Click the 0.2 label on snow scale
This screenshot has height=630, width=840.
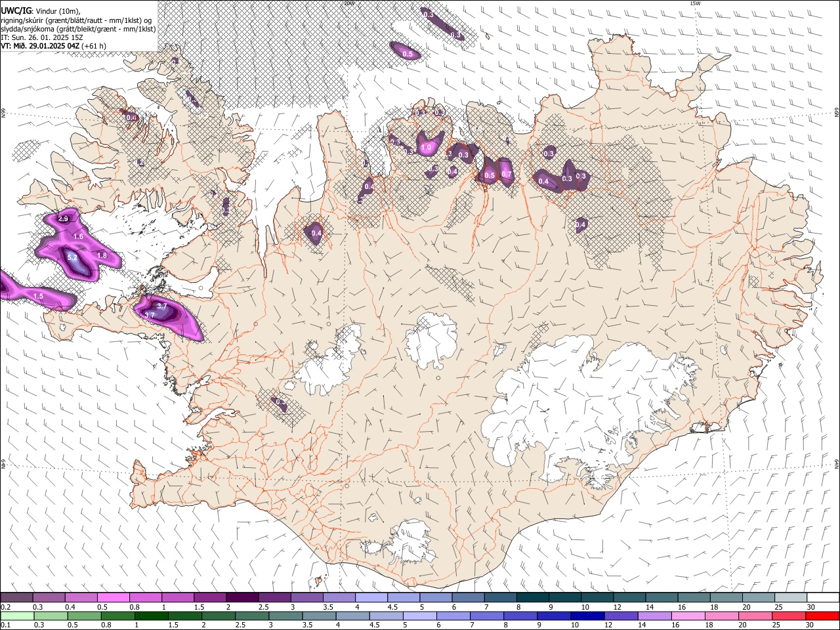pos(5,607)
